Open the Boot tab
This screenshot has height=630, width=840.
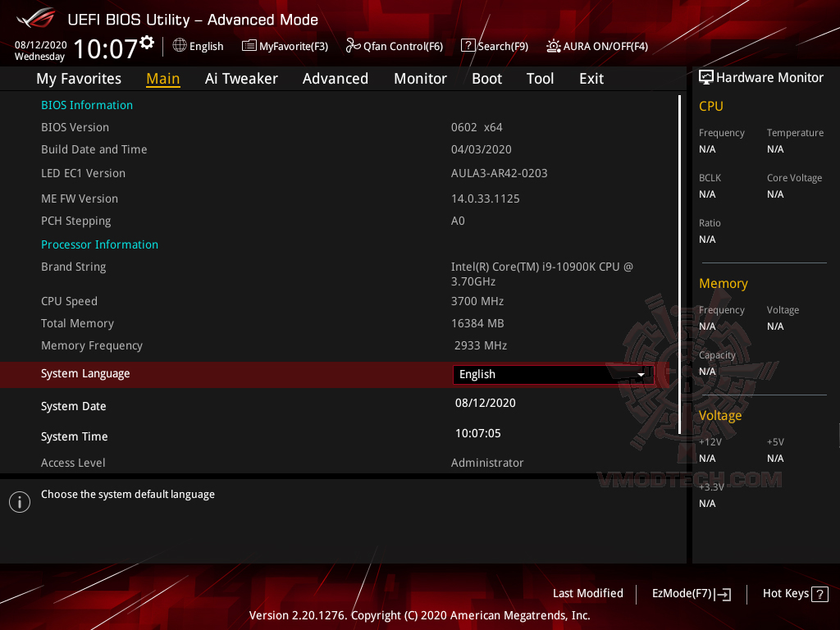tap(486, 79)
